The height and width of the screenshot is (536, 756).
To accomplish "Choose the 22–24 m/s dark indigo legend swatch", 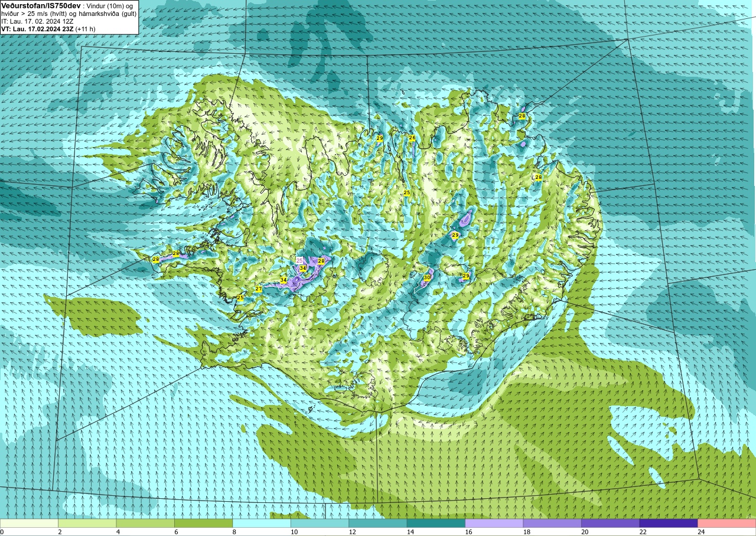I will coord(669,523).
